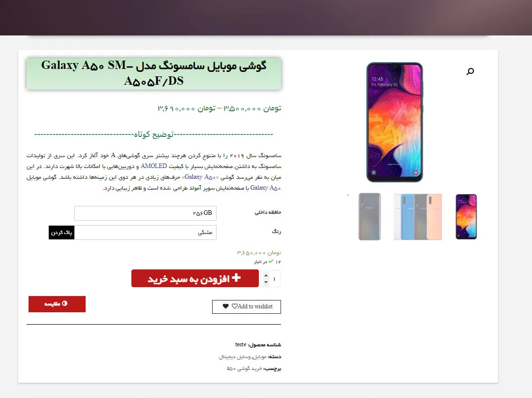Clear selections with پاک کردن button

62,232
